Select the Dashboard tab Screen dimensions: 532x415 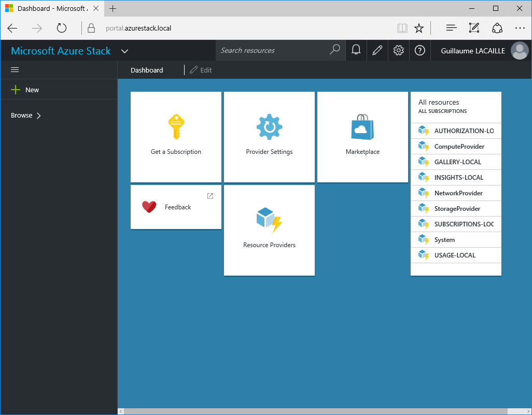point(147,70)
